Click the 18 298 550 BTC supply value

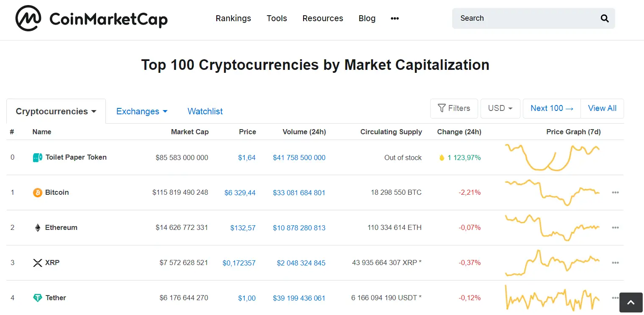pos(396,192)
